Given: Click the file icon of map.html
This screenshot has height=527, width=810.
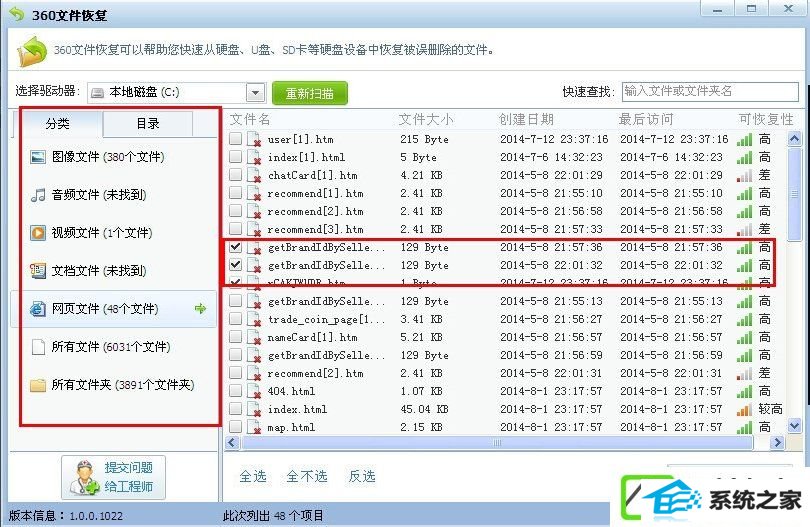Looking at the screenshot, I should point(254,427).
